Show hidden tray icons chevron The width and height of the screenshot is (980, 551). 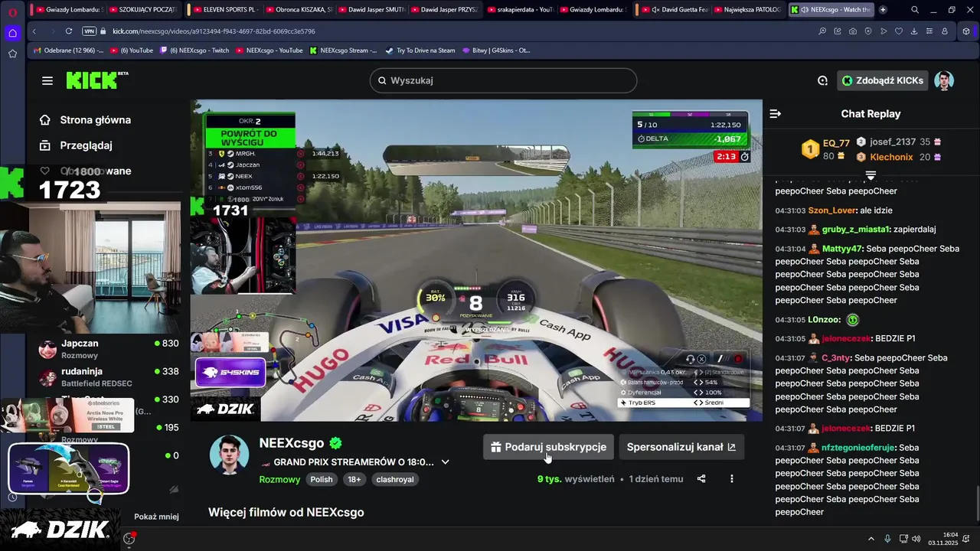point(871,539)
